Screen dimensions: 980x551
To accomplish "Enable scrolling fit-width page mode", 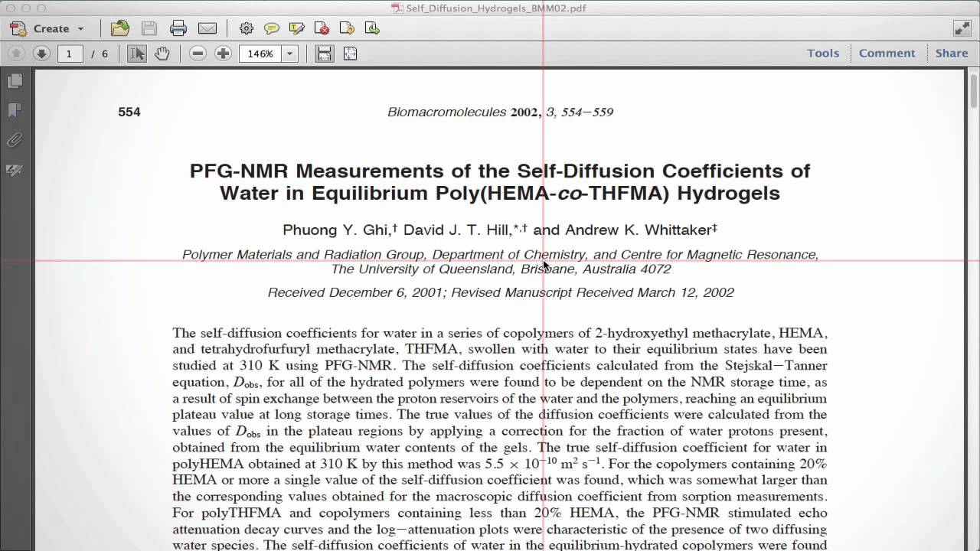I will 325,54.
